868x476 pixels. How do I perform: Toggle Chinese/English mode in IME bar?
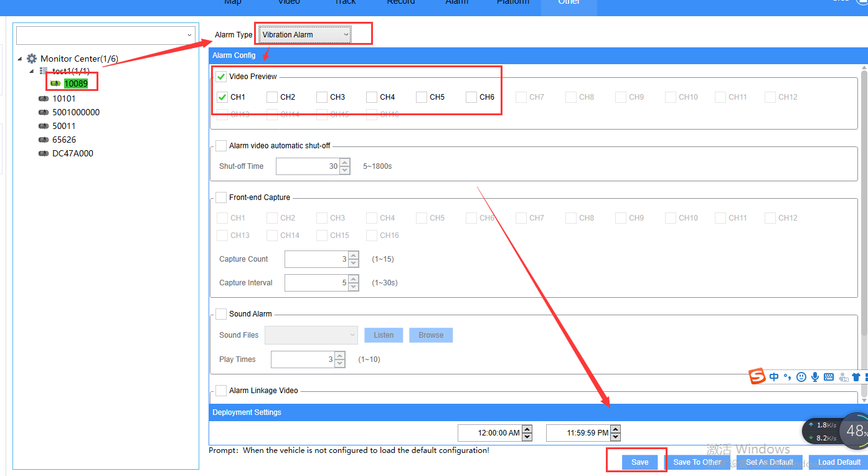click(774, 377)
